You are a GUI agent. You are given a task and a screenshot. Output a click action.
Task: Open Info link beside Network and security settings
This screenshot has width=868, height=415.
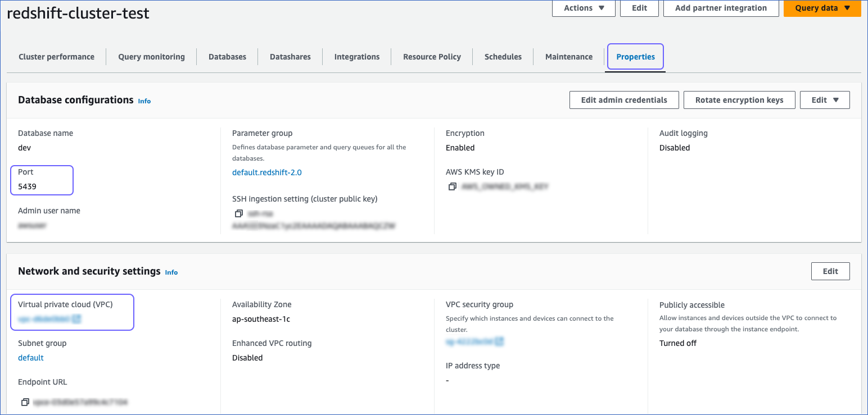coord(171,272)
